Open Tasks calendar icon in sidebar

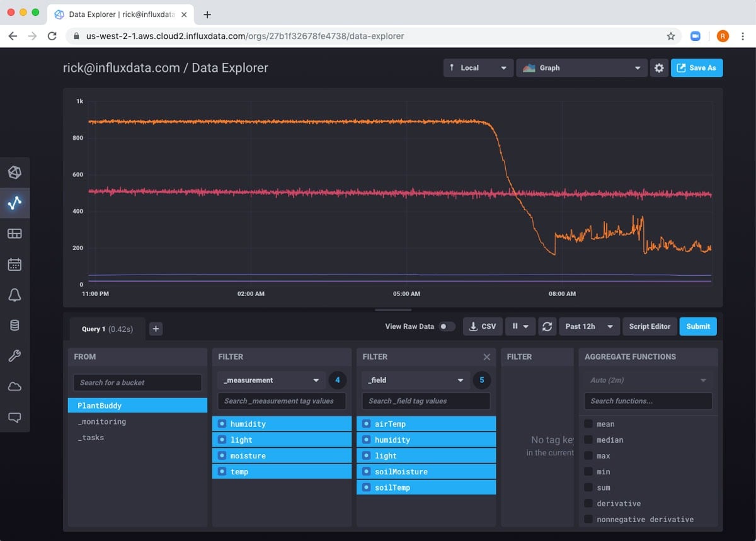[14, 265]
